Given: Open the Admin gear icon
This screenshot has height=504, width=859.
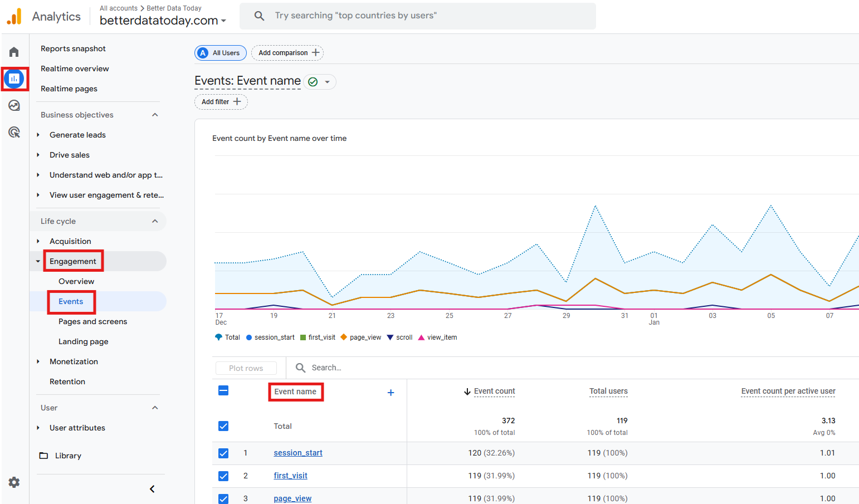Looking at the screenshot, I should tap(14, 482).
